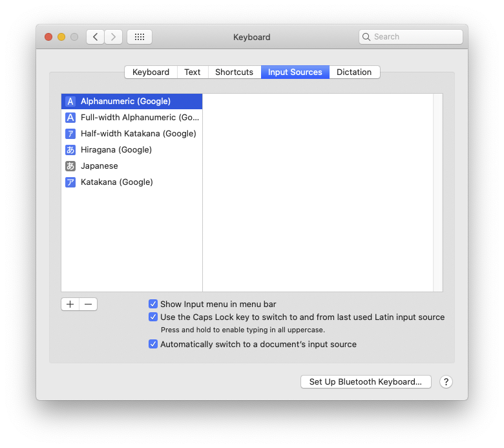Open help with the question mark button
The width and height of the screenshot is (504, 448).
(446, 382)
